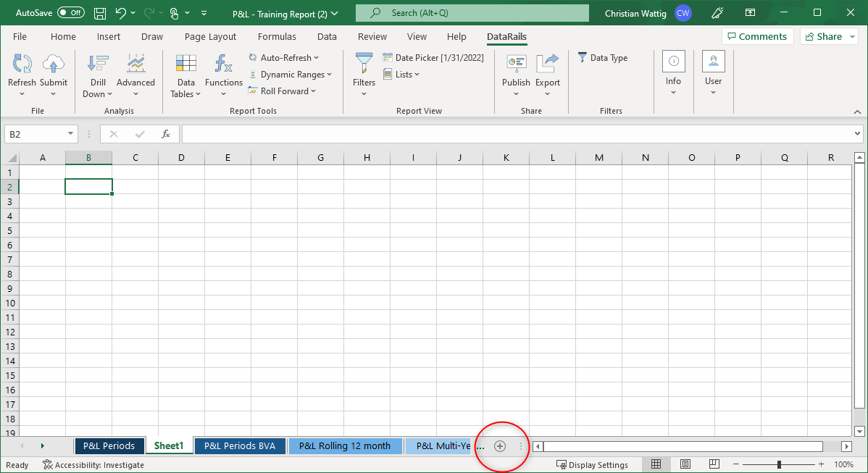Screen dimensions: 868x473
Task: Click the zoom in plus button
Action: point(822,464)
